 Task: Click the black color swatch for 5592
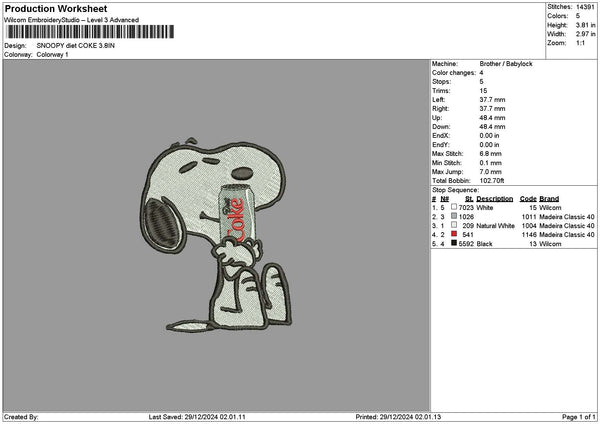tap(454, 243)
